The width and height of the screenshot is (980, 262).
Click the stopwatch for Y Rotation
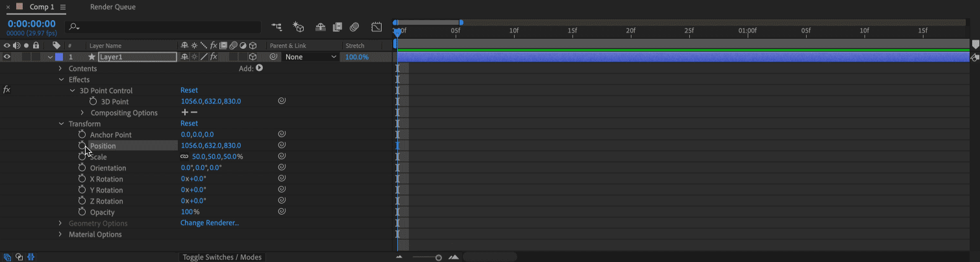click(82, 190)
